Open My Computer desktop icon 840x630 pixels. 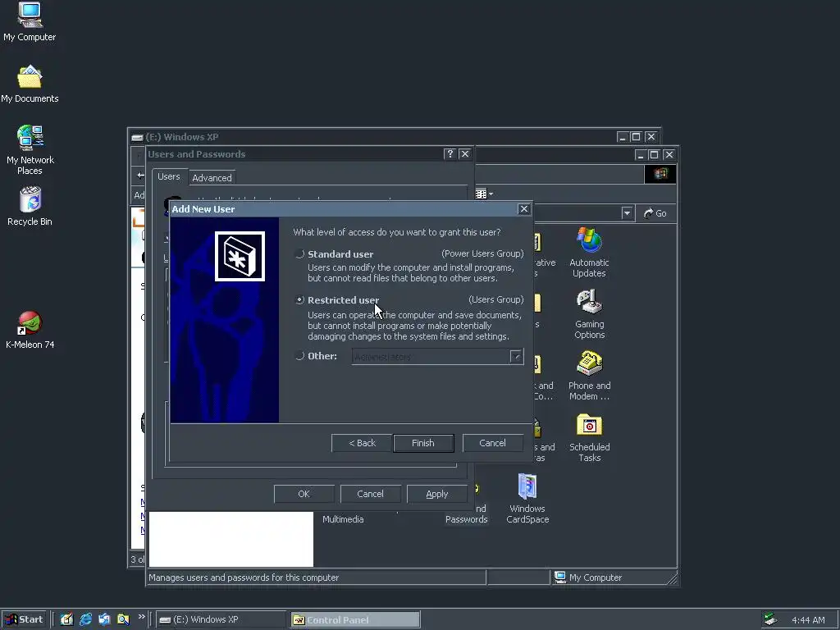30,22
